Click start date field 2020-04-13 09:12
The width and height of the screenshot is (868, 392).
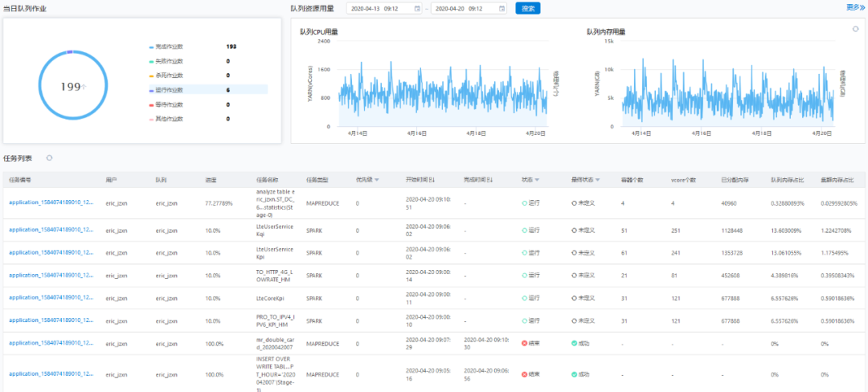385,8
